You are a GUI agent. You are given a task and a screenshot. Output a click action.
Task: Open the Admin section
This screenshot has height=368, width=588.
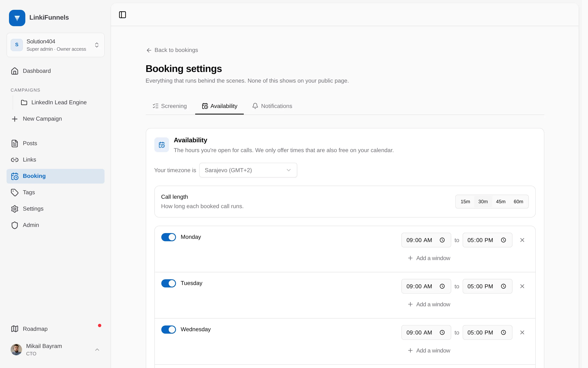tap(55, 225)
